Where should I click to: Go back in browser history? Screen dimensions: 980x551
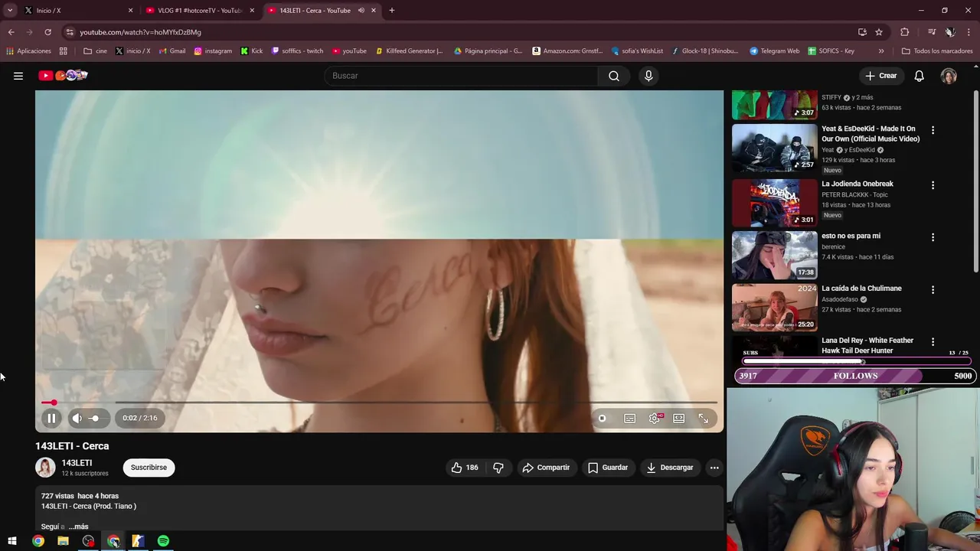coord(11,32)
